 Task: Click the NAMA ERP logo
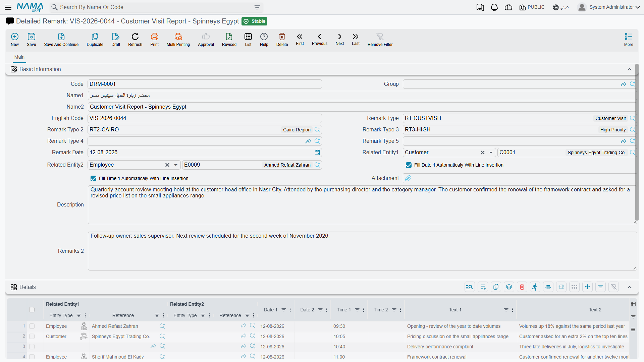click(30, 7)
